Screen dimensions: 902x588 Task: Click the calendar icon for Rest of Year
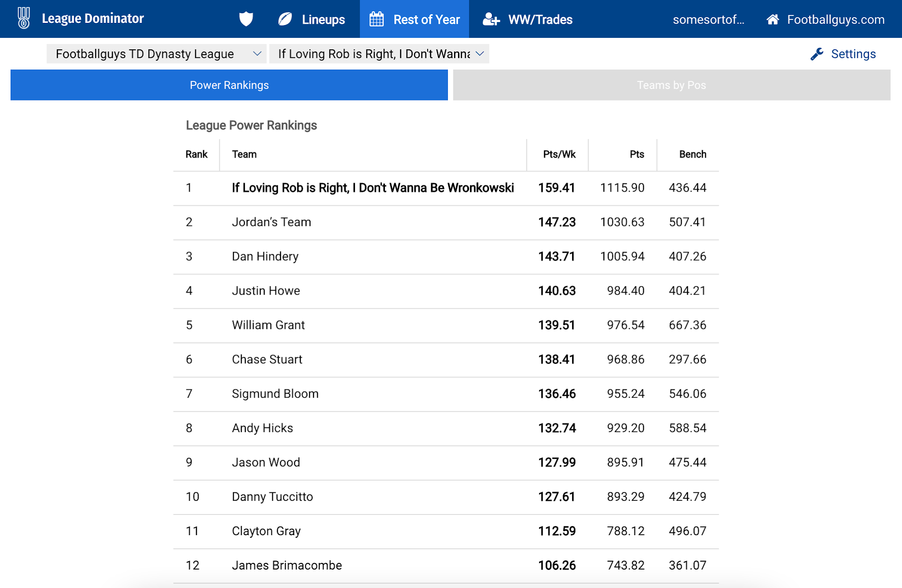point(377,19)
